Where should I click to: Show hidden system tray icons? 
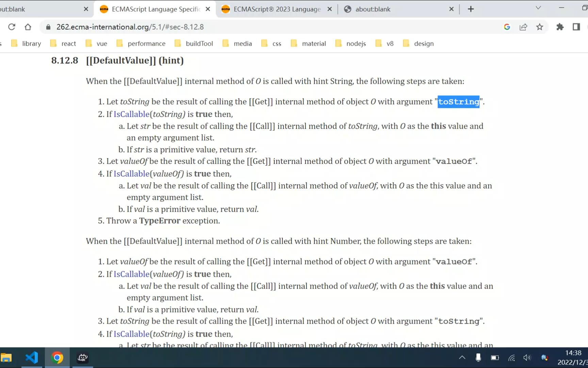click(462, 358)
